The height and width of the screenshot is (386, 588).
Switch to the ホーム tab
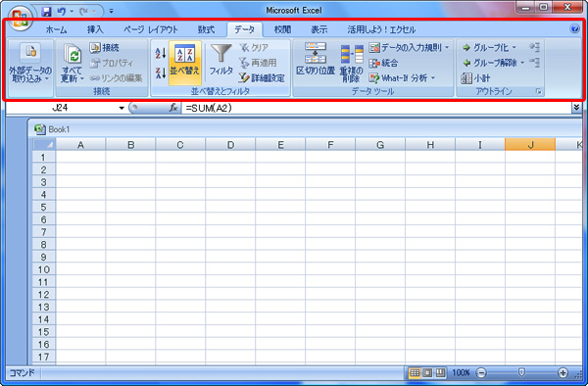(x=56, y=29)
